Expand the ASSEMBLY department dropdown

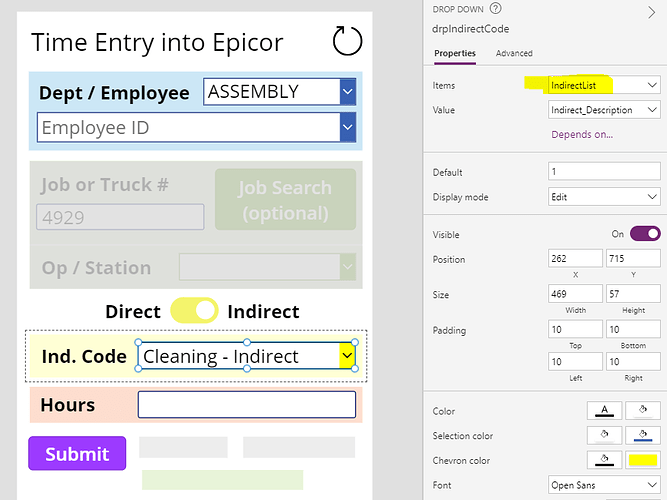348,91
